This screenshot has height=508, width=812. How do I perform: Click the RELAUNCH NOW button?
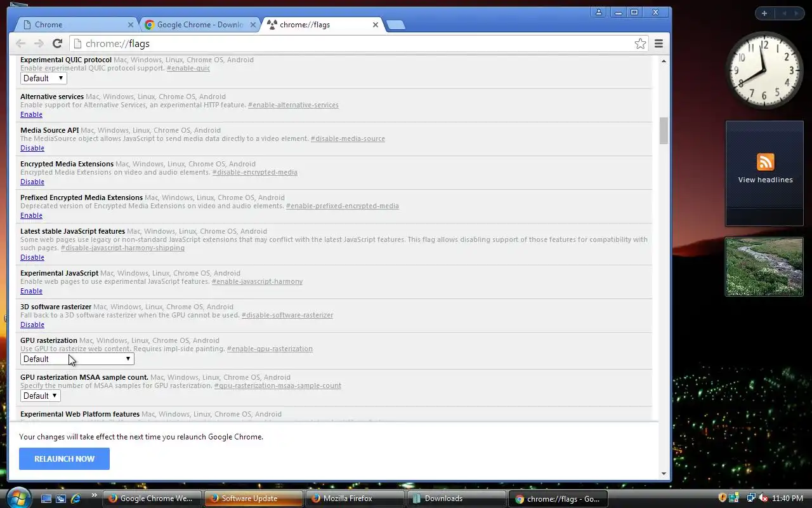point(64,458)
